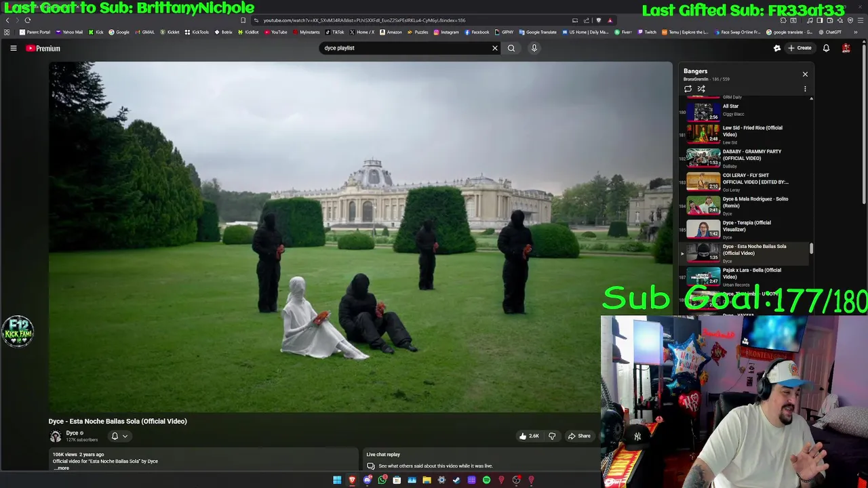Clear the search box text
This screenshot has width=868, height=488.
point(494,48)
